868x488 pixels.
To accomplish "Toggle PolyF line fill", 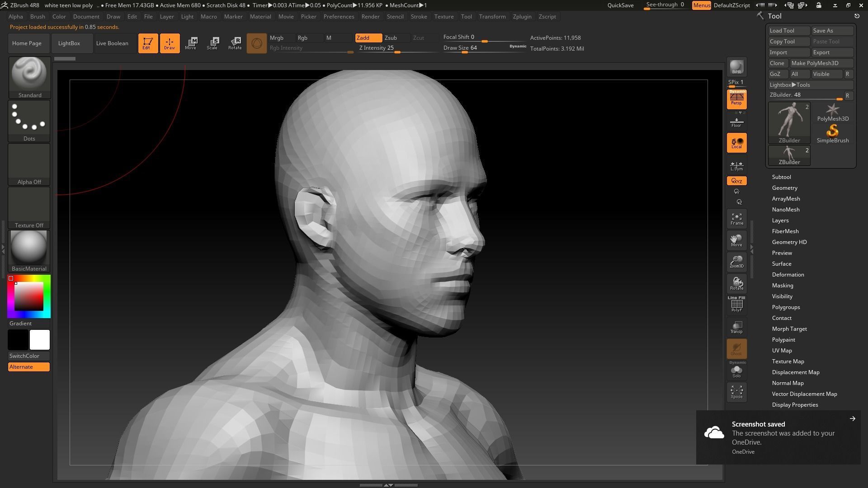I will (736, 305).
